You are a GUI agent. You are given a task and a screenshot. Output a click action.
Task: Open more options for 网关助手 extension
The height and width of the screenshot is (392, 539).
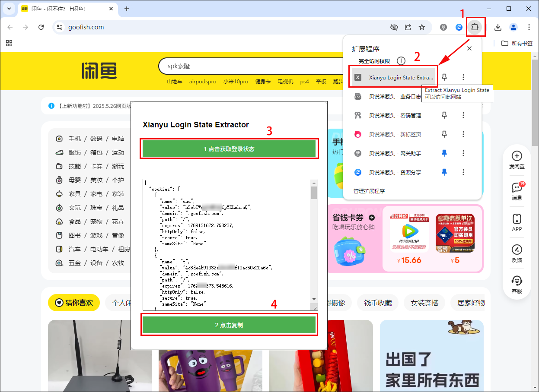tap(463, 153)
